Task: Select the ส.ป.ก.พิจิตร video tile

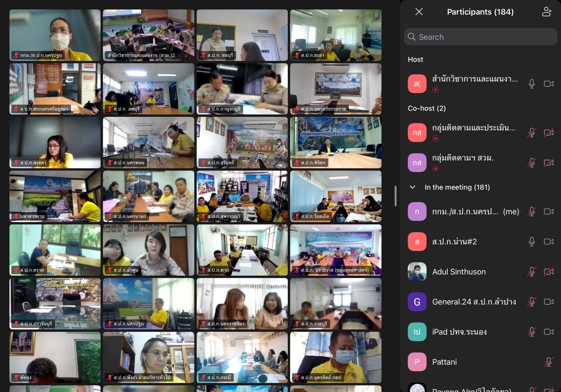Action: click(336, 143)
